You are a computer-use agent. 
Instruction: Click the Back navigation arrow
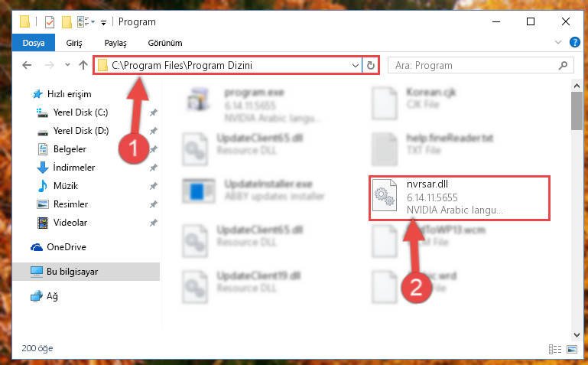pyautogui.click(x=27, y=65)
